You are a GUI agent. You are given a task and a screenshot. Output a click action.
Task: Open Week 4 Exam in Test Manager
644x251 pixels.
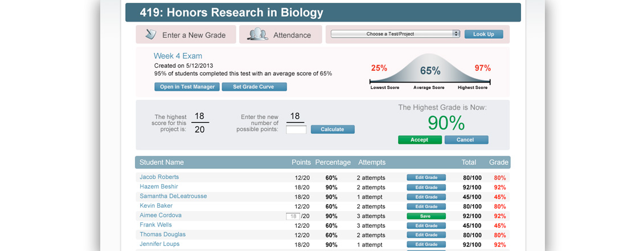(187, 87)
